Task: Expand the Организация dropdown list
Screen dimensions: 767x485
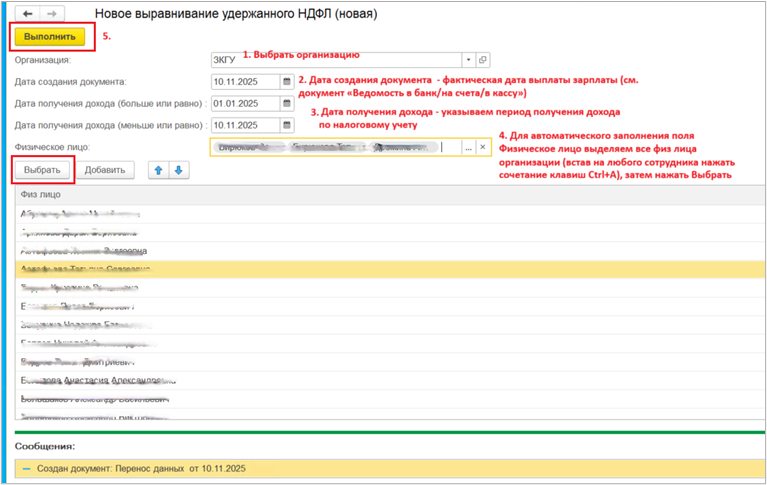Action: click(x=467, y=60)
